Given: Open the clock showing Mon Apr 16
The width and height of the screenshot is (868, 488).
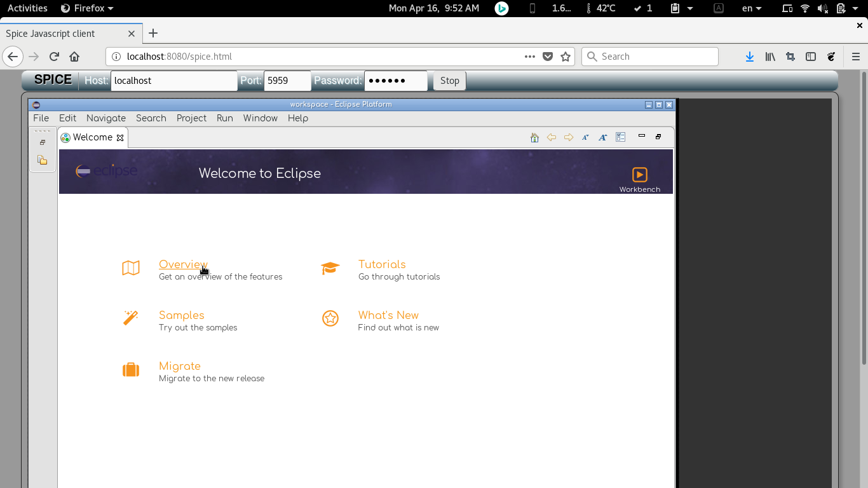Looking at the screenshot, I should [x=434, y=8].
